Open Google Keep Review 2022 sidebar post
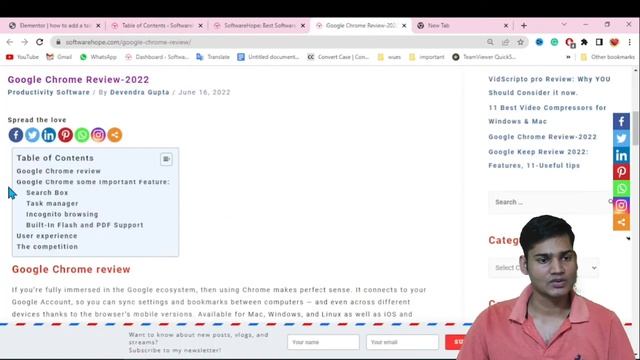 [x=538, y=158]
